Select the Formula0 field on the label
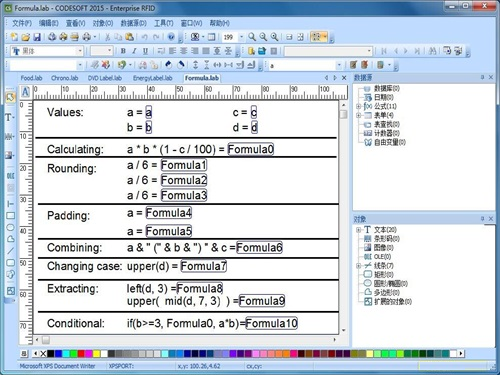500x375 pixels. tap(251, 149)
